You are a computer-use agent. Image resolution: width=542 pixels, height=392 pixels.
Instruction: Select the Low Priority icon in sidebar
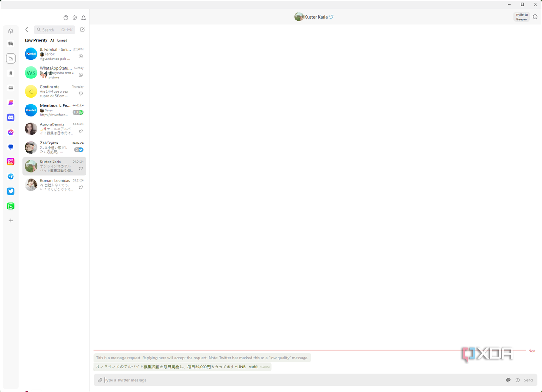click(11, 59)
